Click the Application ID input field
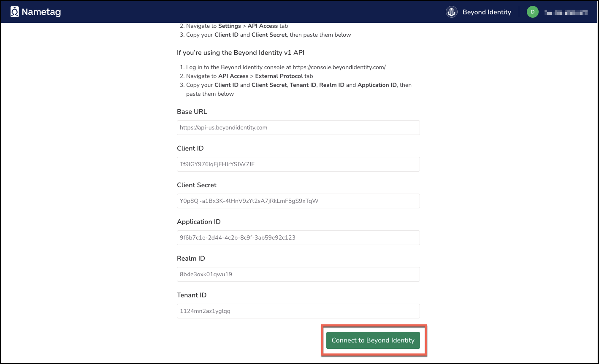This screenshot has width=599, height=364. (298, 238)
